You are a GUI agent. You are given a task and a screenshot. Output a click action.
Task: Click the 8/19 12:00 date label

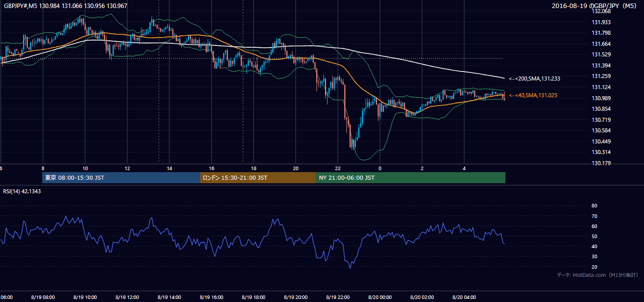pyautogui.click(x=127, y=297)
